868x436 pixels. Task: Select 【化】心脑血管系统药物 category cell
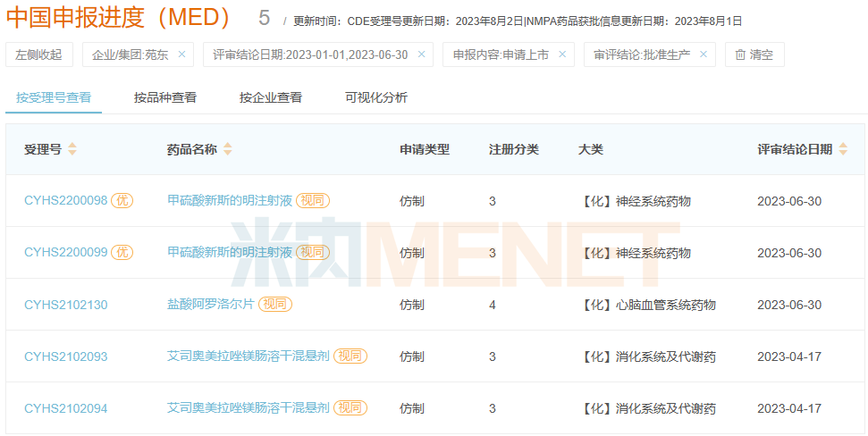pos(647,305)
